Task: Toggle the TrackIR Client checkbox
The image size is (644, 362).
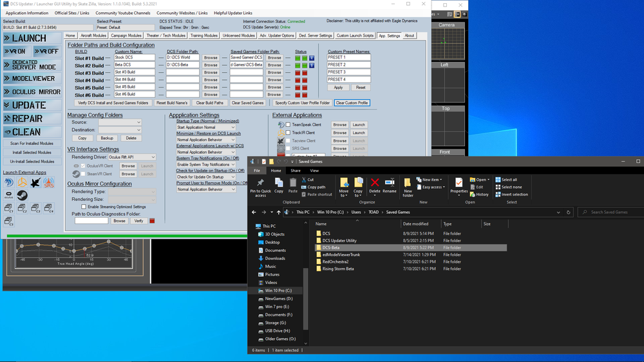Action: (288, 133)
